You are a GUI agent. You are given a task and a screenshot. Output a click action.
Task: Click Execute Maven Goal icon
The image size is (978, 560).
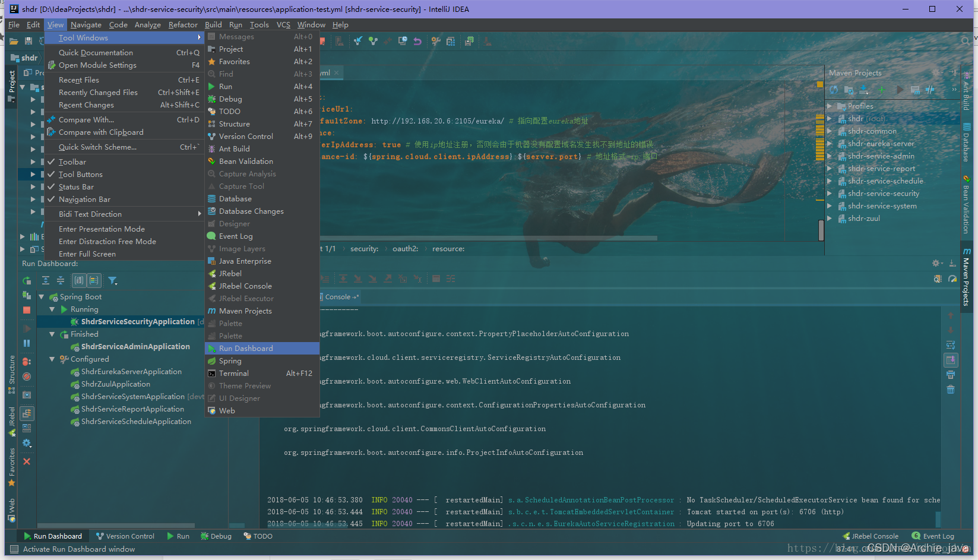point(915,90)
